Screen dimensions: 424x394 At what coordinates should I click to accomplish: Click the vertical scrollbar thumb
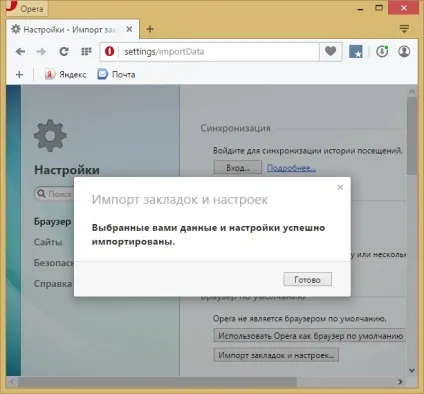point(412,135)
